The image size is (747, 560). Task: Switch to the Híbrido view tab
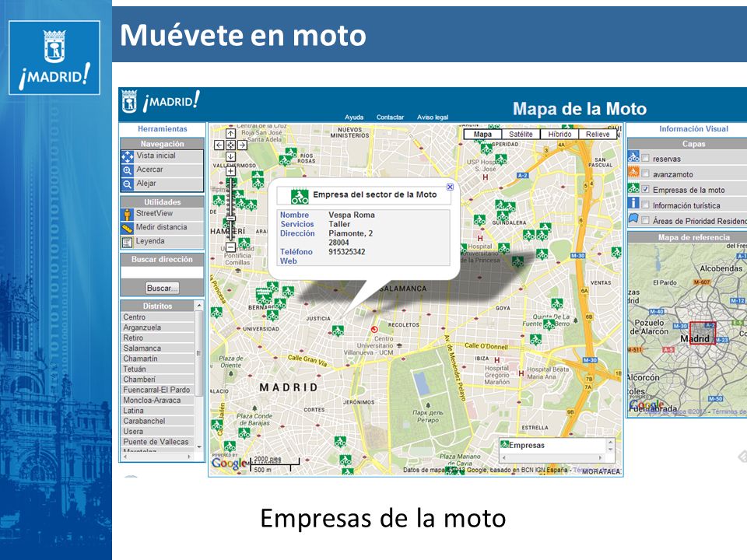559,135
